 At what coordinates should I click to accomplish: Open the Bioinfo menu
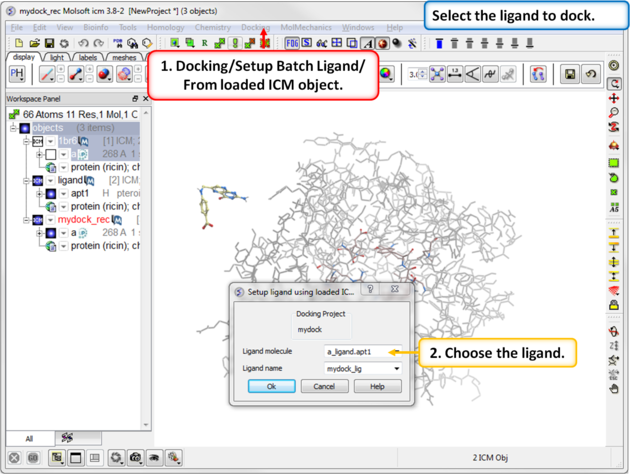click(96, 27)
